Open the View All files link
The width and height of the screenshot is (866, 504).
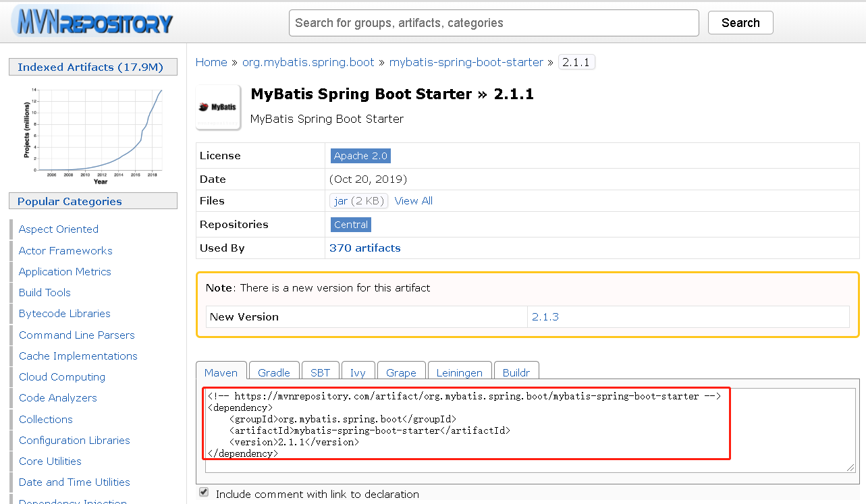414,200
